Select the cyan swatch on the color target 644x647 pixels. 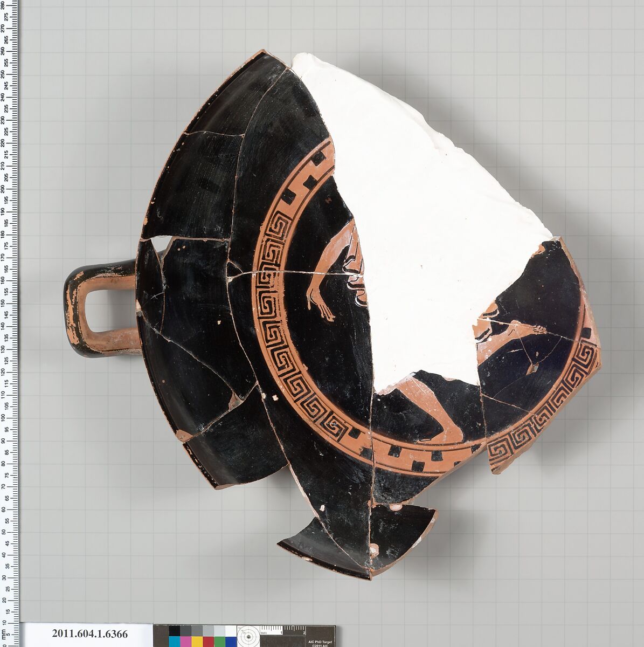(174, 642)
